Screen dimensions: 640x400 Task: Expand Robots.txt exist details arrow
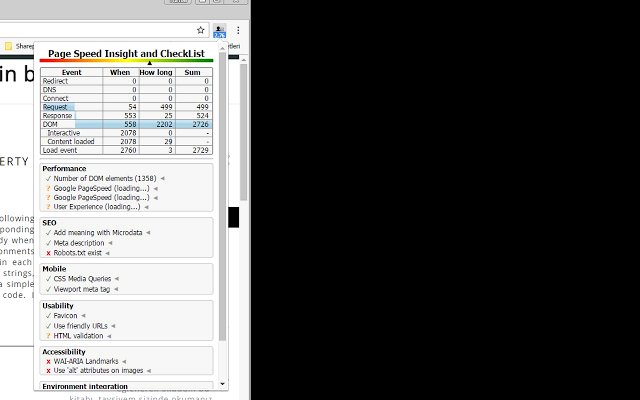point(107,253)
